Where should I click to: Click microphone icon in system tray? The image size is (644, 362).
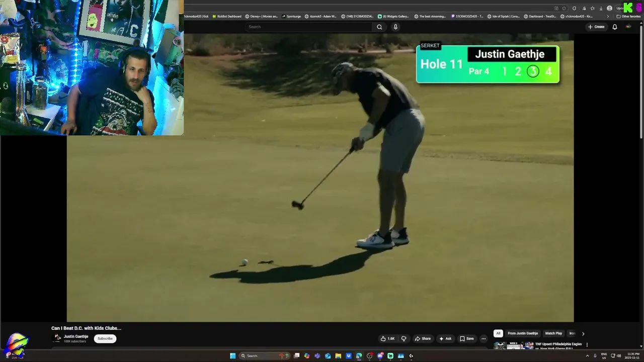(x=595, y=355)
